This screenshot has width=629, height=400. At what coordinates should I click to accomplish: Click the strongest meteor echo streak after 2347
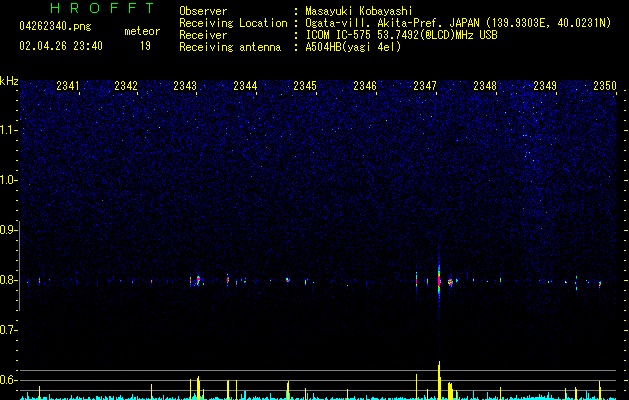coord(439,279)
